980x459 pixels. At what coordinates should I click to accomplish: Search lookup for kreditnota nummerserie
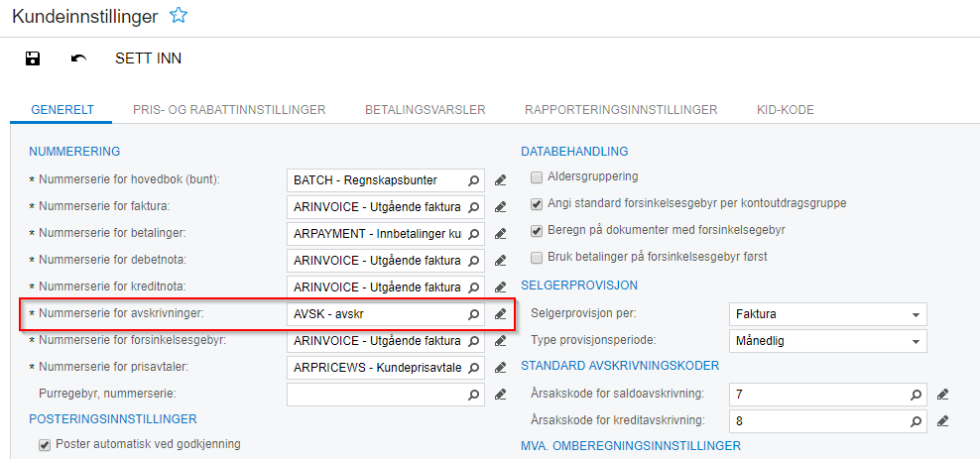pyautogui.click(x=474, y=287)
